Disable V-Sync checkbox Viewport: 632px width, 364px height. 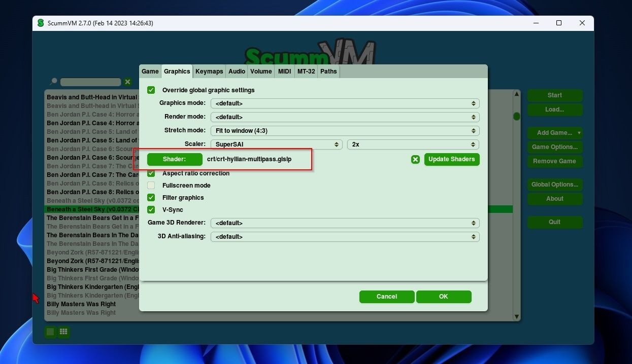tap(151, 210)
